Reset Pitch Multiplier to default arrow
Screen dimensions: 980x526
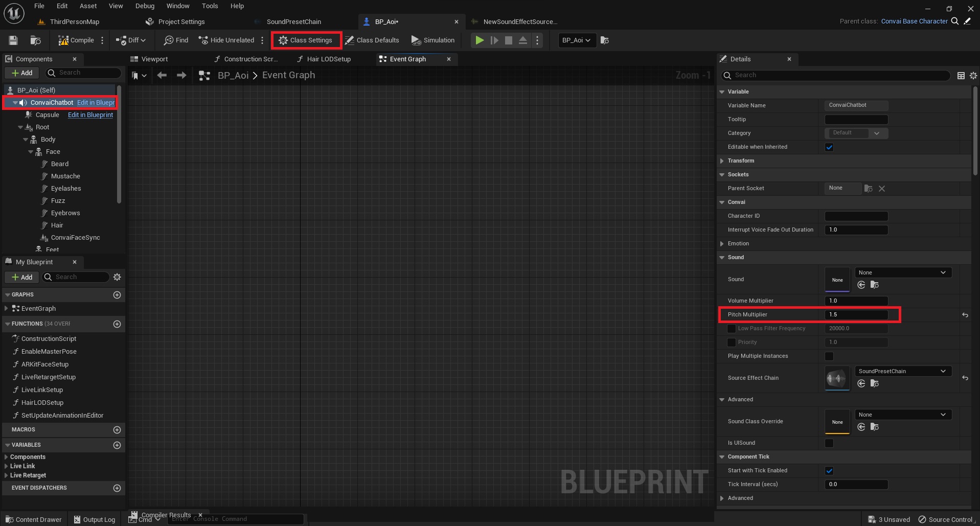pos(965,315)
